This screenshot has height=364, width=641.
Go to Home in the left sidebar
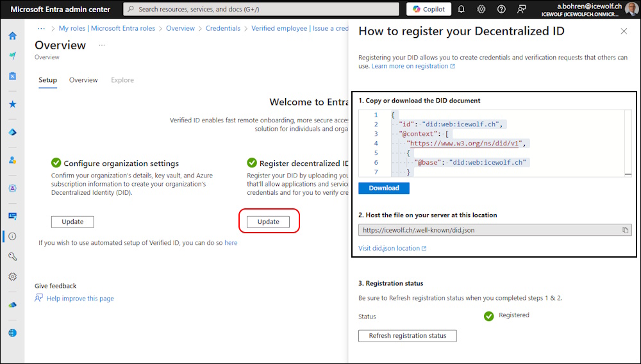[12, 36]
